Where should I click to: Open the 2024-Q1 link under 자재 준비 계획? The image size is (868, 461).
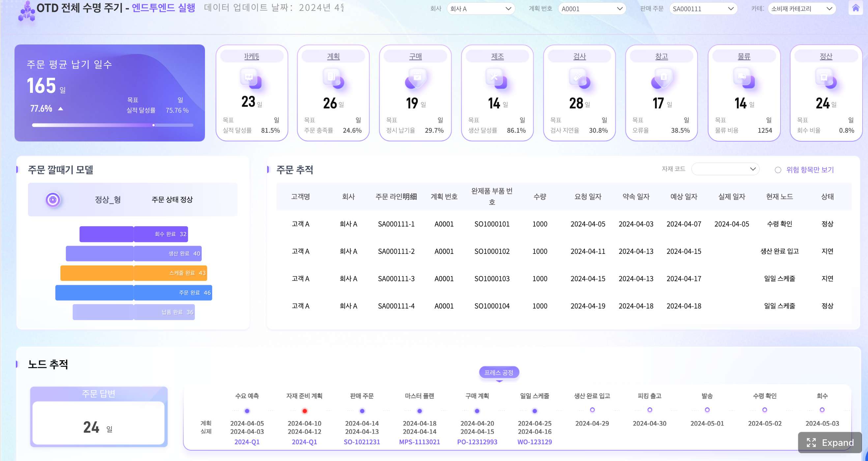pos(304,442)
